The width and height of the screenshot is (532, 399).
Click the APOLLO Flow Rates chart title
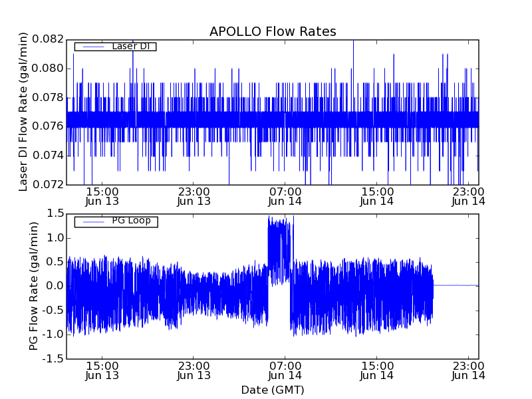point(273,32)
